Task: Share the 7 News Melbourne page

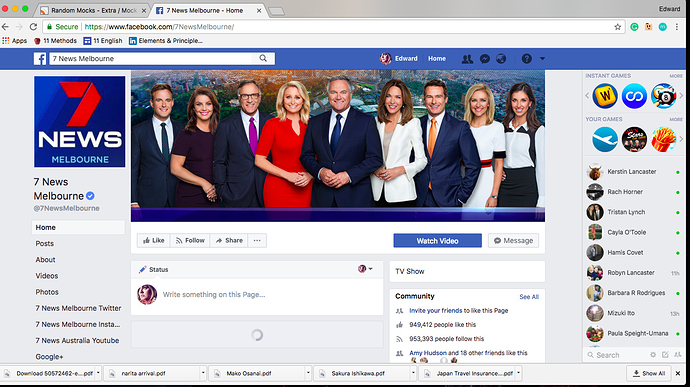Action: (229, 240)
